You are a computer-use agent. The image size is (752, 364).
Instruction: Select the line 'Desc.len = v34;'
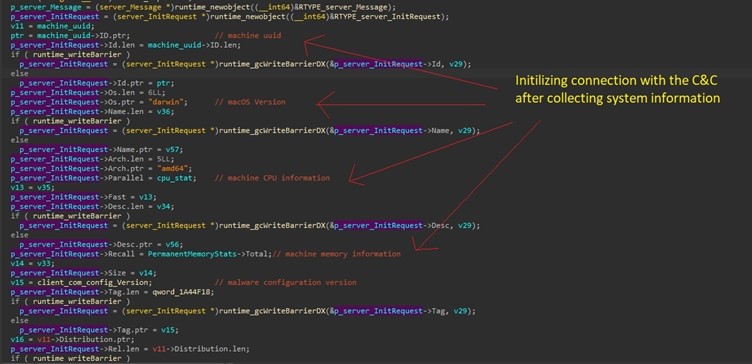tap(92, 207)
